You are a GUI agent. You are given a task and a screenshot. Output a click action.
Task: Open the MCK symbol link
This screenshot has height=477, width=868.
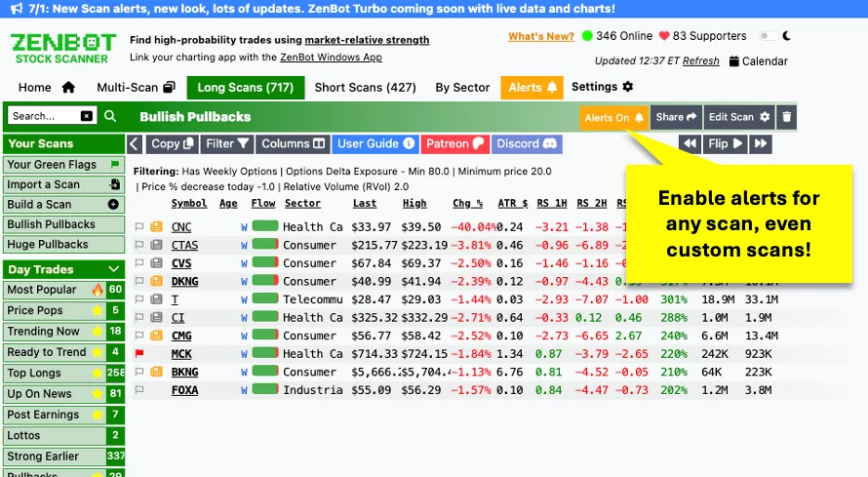click(x=181, y=354)
